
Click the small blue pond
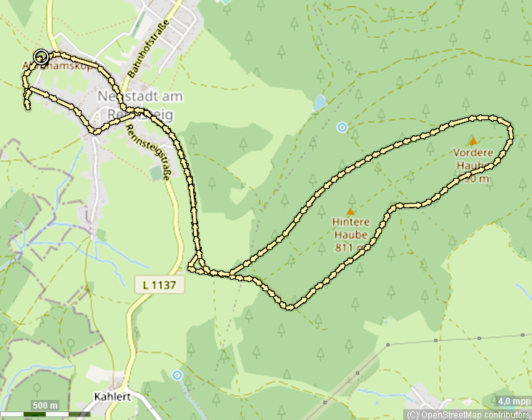click(x=320, y=102)
